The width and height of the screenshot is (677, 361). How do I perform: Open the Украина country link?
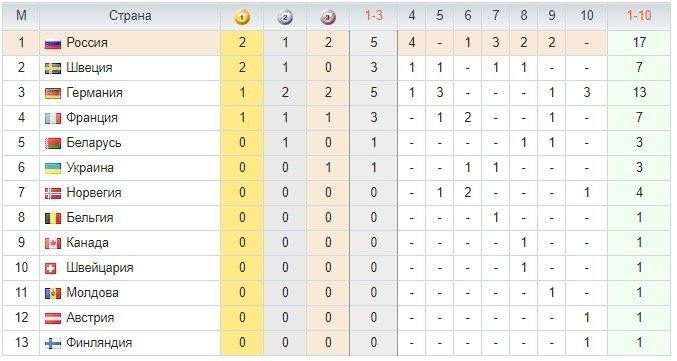[90, 168]
